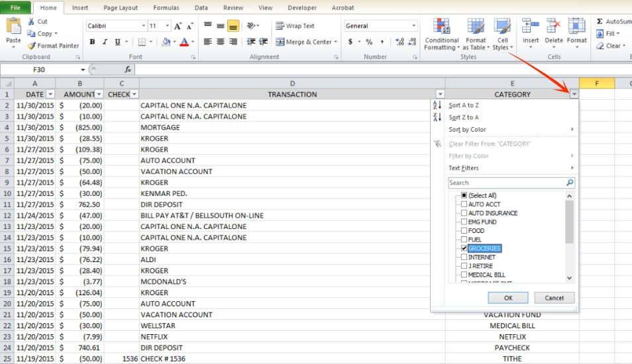Align text left in cell
The height and width of the screenshot is (364, 632).
click(207, 42)
